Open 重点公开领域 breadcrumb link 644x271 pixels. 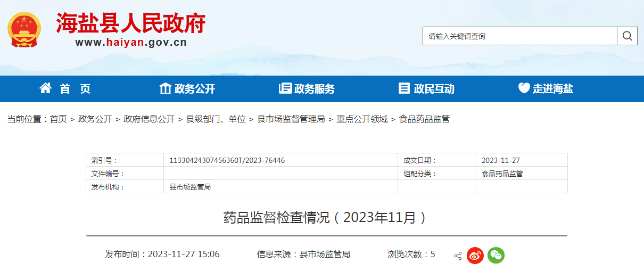pyautogui.click(x=362, y=119)
